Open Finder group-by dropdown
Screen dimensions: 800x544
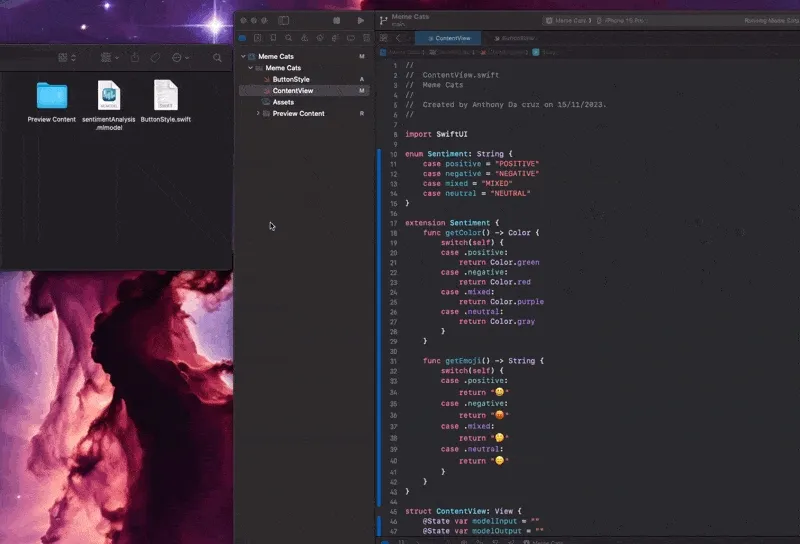pyautogui.click(x=109, y=58)
